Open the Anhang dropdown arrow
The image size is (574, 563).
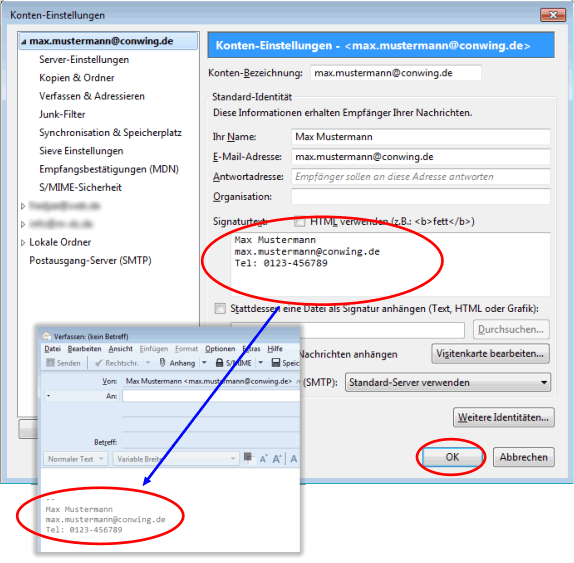tap(204, 363)
